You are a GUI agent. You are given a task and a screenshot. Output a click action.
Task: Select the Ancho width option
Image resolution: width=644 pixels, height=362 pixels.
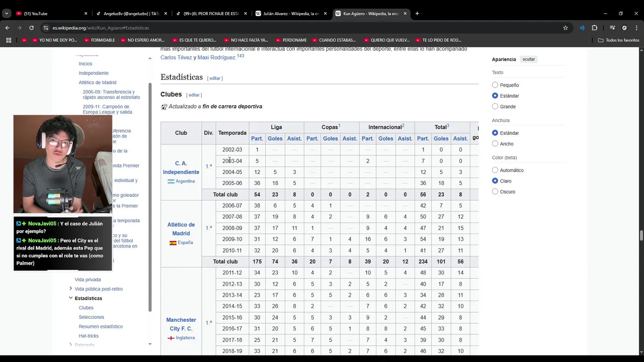tap(495, 144)
